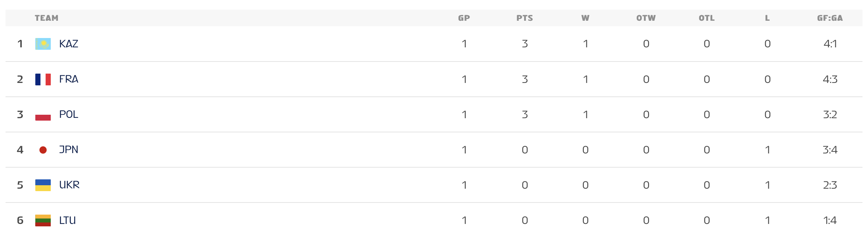Select the UKR team name

tap(69, 185)
